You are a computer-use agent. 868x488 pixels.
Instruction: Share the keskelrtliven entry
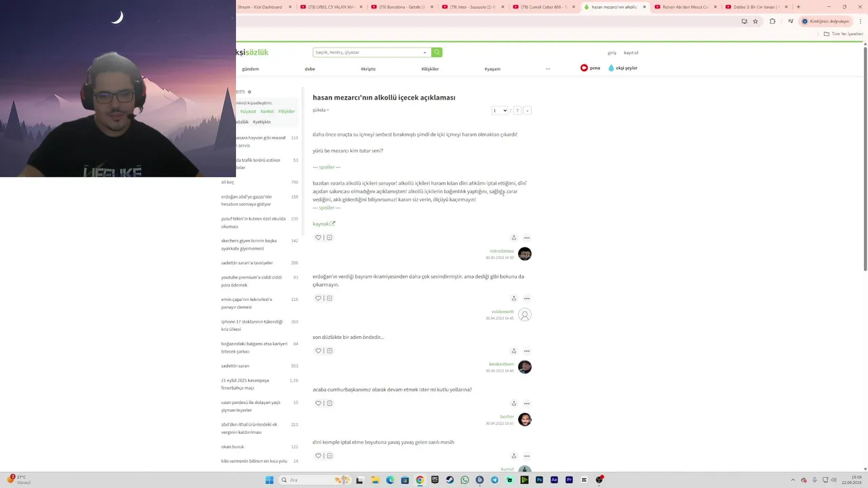514,350
